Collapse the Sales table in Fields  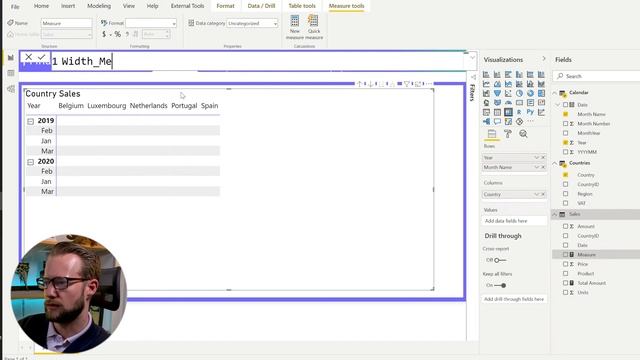(x=555, y=214)
